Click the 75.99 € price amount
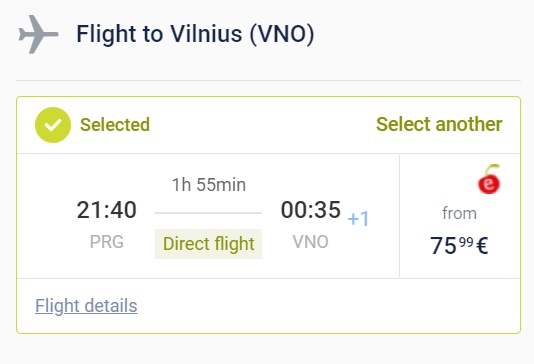534x364 pixels. (459, 246)
